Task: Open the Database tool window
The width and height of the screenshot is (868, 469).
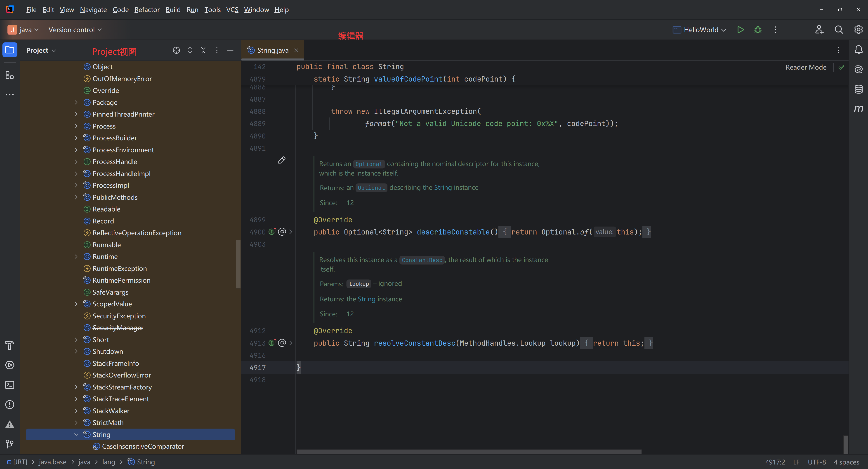Action: (x=858, y=89)
